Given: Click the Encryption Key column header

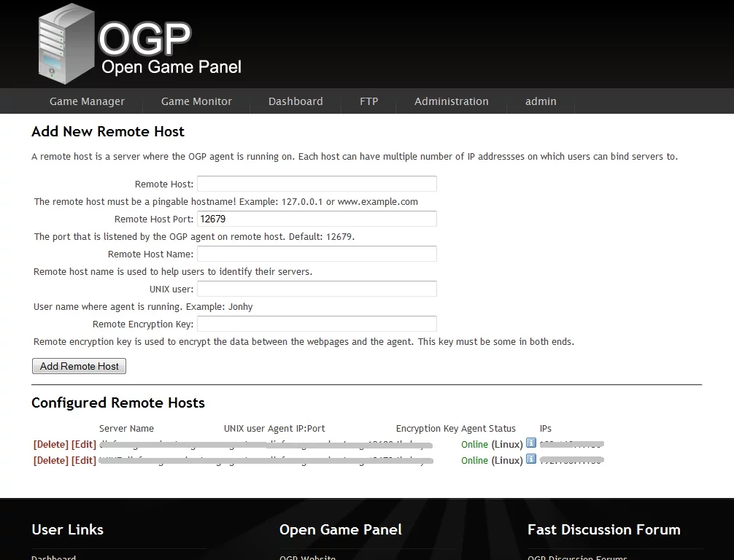Looking at the screenshot, I should click(x=427, y=429).
